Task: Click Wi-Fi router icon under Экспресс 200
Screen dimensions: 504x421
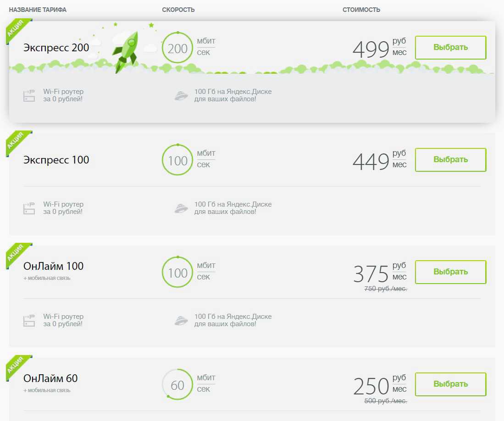Action: point(29,95)
